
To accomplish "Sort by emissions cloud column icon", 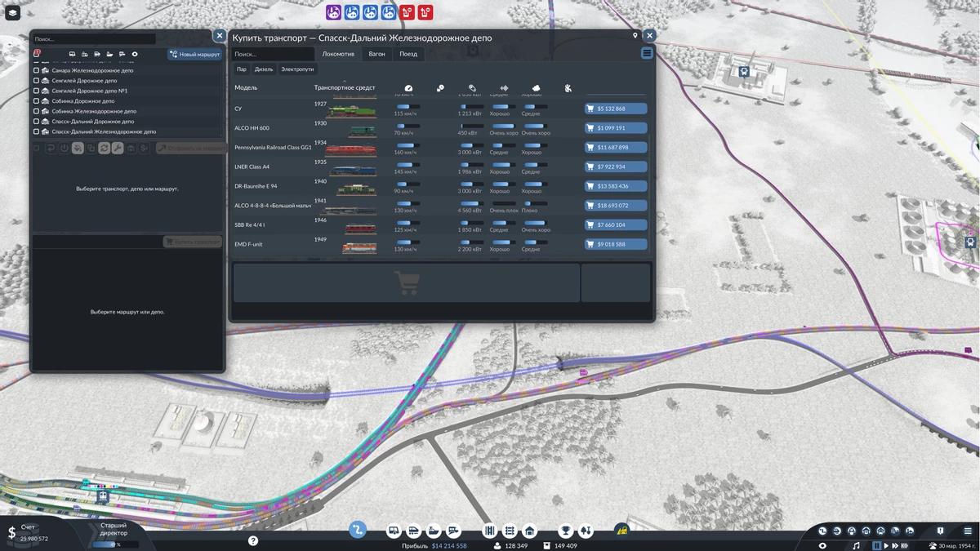I will pos(536,87).
